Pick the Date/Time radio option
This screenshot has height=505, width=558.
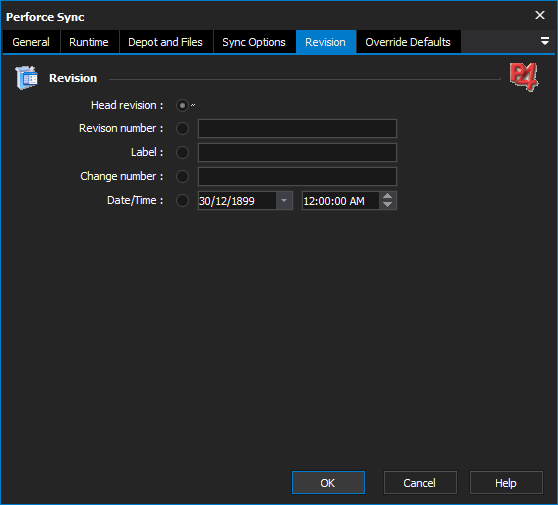(x=182, y=201)
